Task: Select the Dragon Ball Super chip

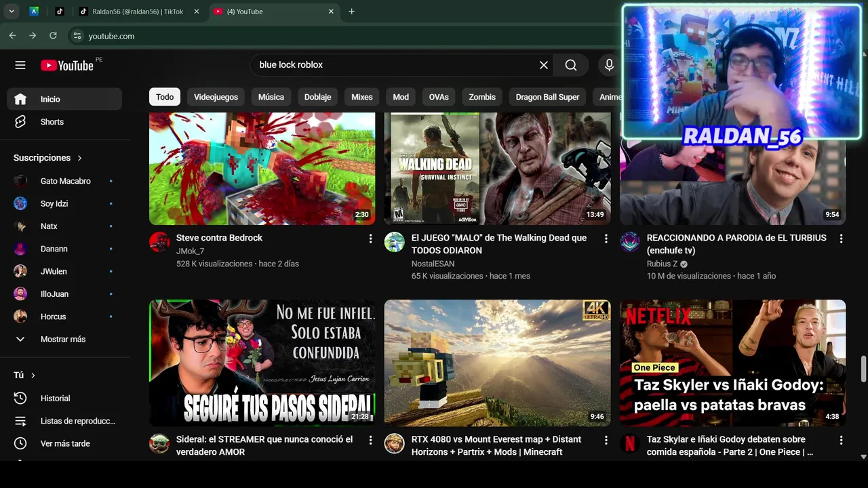Action: pyautogui.click(x=547, y=97)
